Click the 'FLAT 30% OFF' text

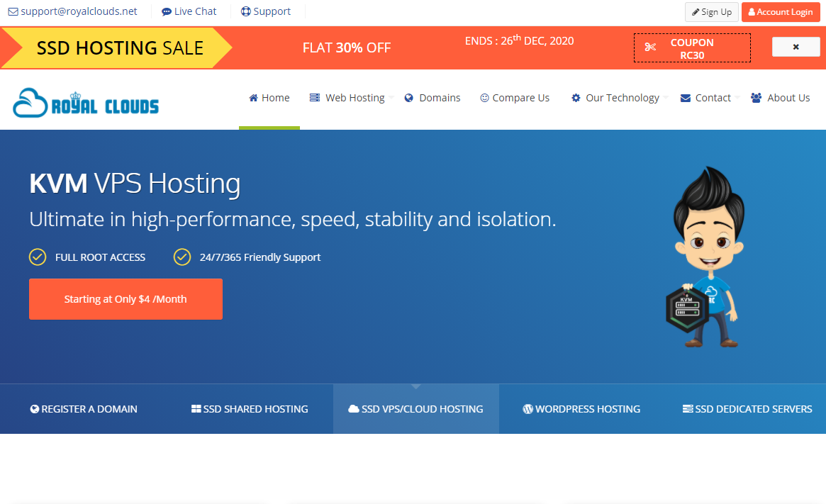(347, 48)
